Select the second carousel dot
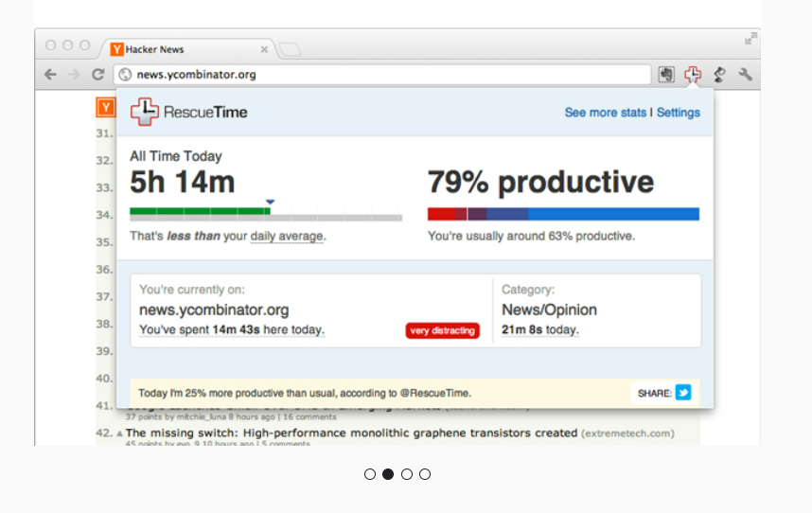 pyautogui.click(x=388, y=474)
